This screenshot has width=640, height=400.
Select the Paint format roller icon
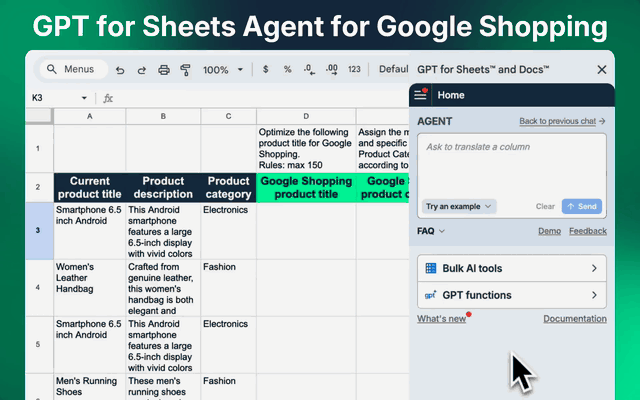186,70
